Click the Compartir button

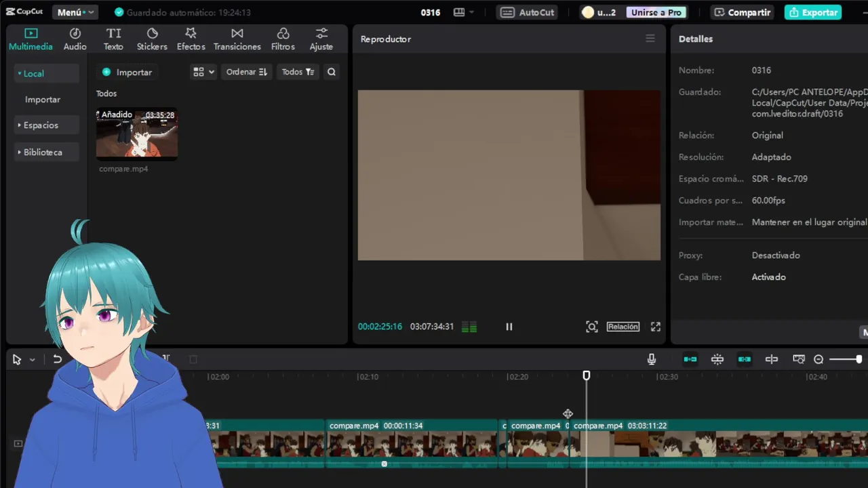[743, 12]
